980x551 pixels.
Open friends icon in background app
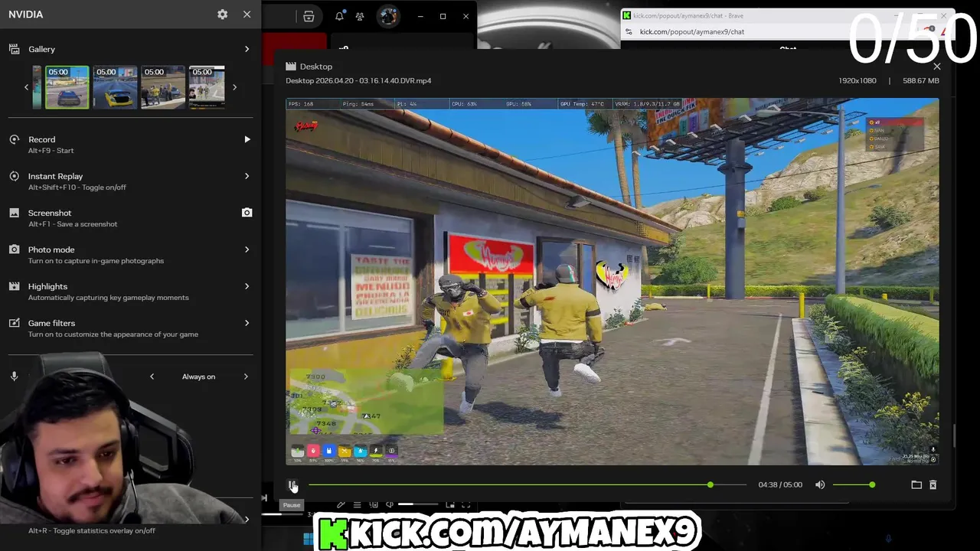point(360,16)
